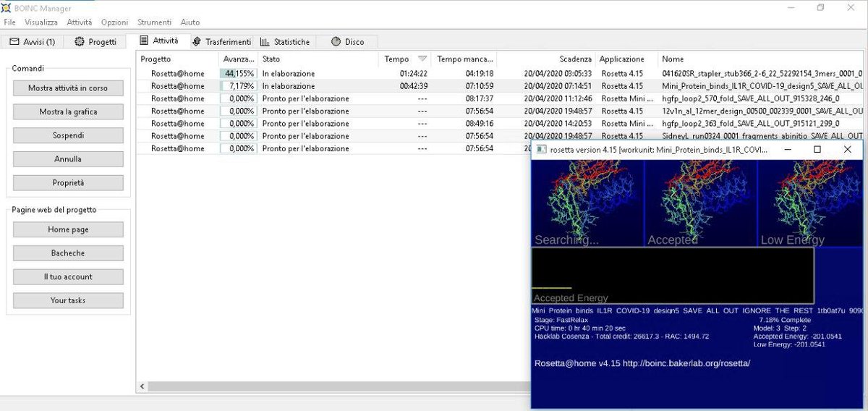The image size is (868, 411).
Task: Click Il tuo account button
Action: point(68,276)
